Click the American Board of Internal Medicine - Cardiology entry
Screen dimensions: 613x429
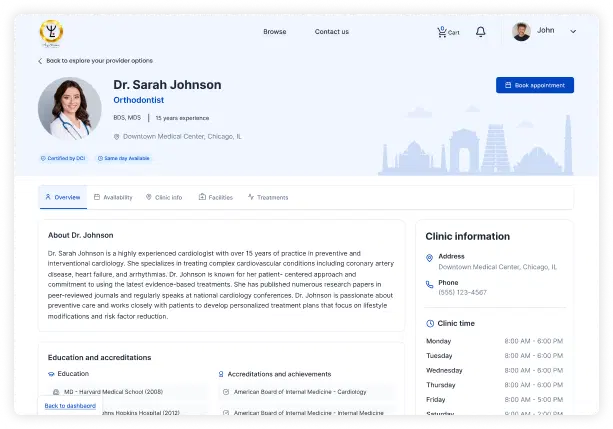tap(306, 392)
